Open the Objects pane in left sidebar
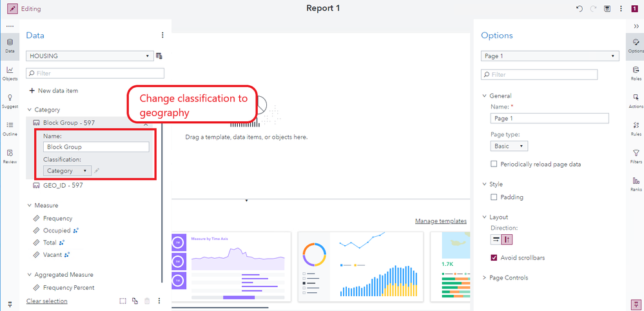This screenshot has width=644, height=311. 10,73
